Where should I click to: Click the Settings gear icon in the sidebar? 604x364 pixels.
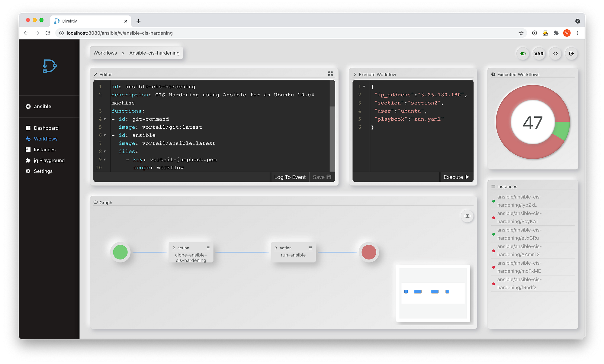point(28,171)
